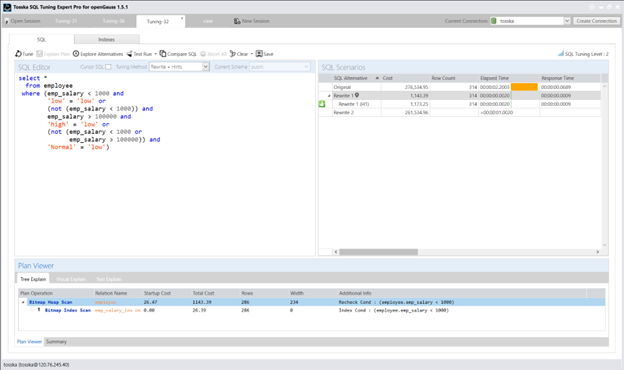Toggle the Cursor SQL checkbox
The width and height of the screenshot is (624, 370).
click(x=108, y=67)
